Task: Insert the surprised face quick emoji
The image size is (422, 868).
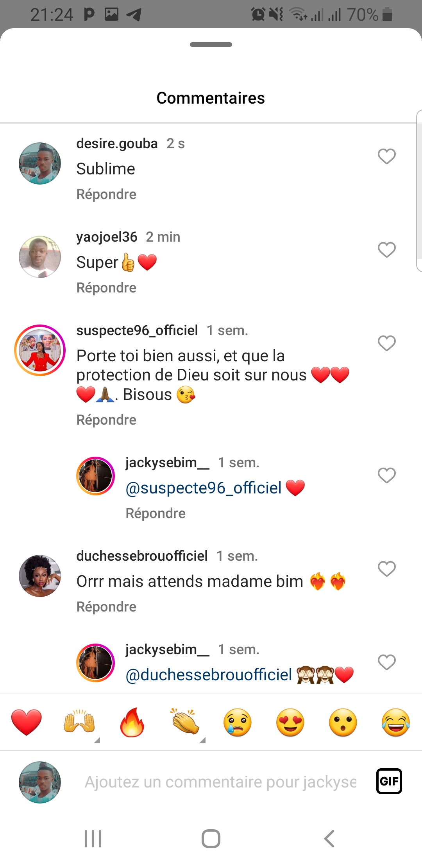Action: (x=343, y=722)
